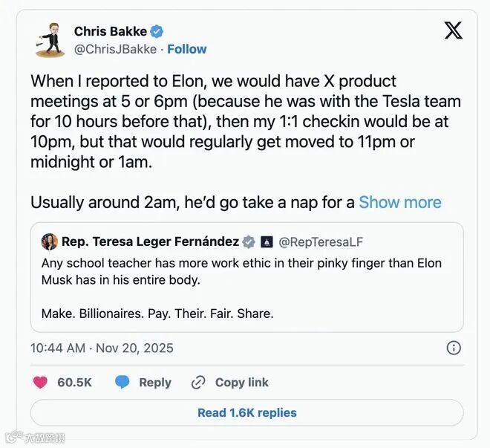Viewport: 490px width, 448px height.
Task: Click the government affiliation badge icon
Action: 265,241
